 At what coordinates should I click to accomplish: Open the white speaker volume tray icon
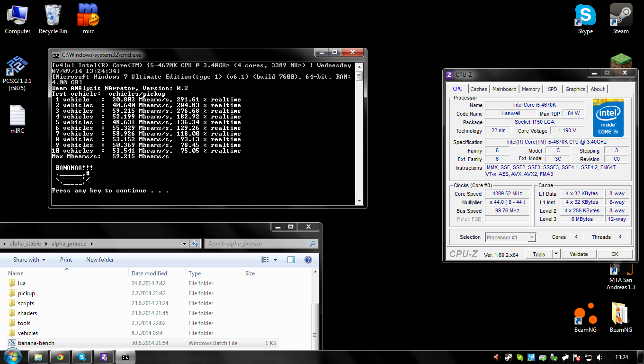(x=600, y=357)
